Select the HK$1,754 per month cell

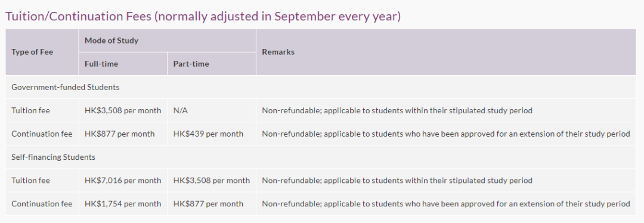[x=123, y=204]
